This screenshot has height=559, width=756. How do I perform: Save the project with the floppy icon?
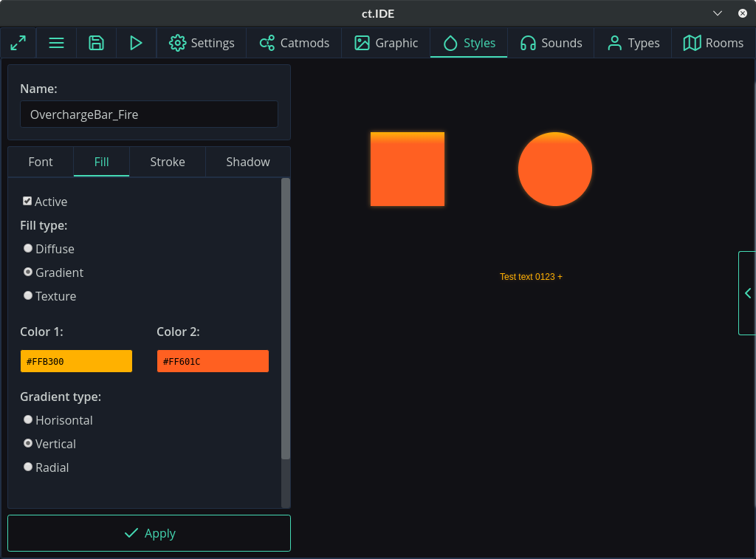point(97,43)
